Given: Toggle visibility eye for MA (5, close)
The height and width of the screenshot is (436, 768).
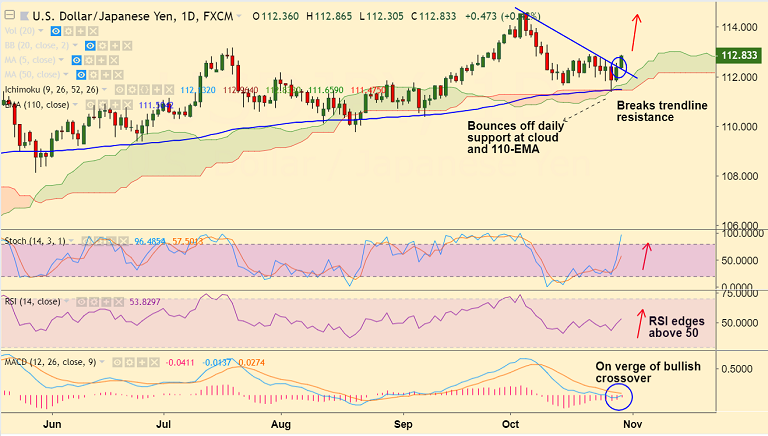Looking at the screenshot, I should [77, 60].
